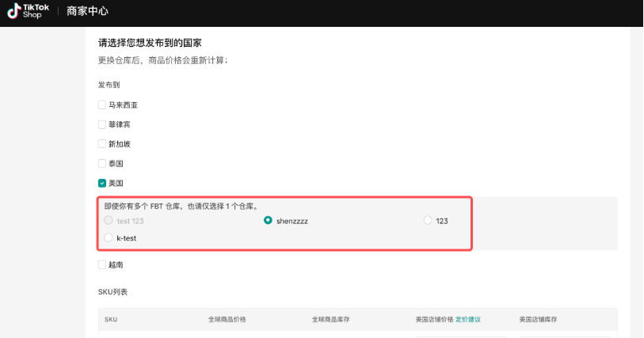This screenshot has width=644, height=338.
Task: Check the 马来西亚 checkbox
Action: click(102, 105)
